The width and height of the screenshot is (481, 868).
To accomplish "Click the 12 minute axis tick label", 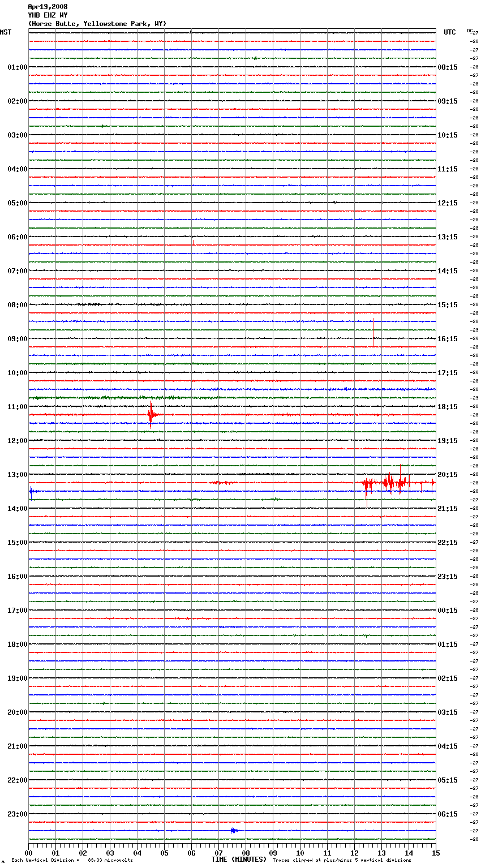I will [x=354, y=853].
